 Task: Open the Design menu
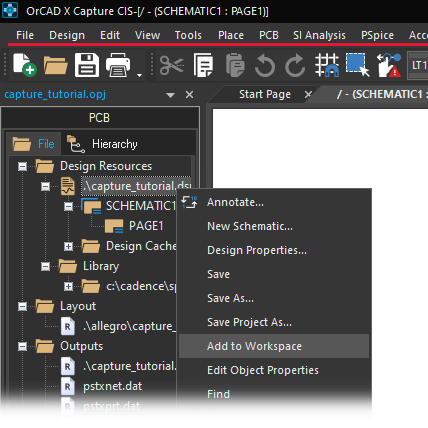pyautogui.click(x=67, y=35)
